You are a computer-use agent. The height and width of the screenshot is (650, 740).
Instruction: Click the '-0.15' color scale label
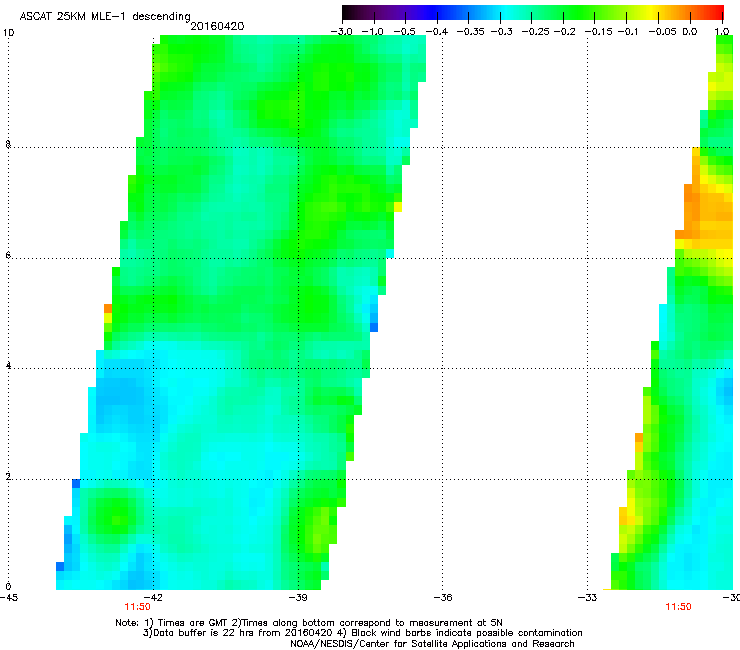tap(598, 32)
